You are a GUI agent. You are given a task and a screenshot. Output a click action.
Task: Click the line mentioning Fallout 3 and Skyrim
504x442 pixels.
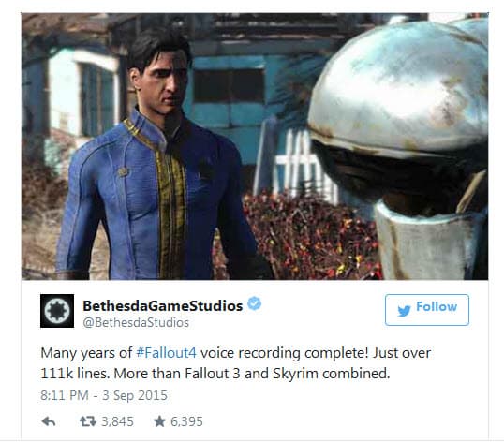click(215, 374)
